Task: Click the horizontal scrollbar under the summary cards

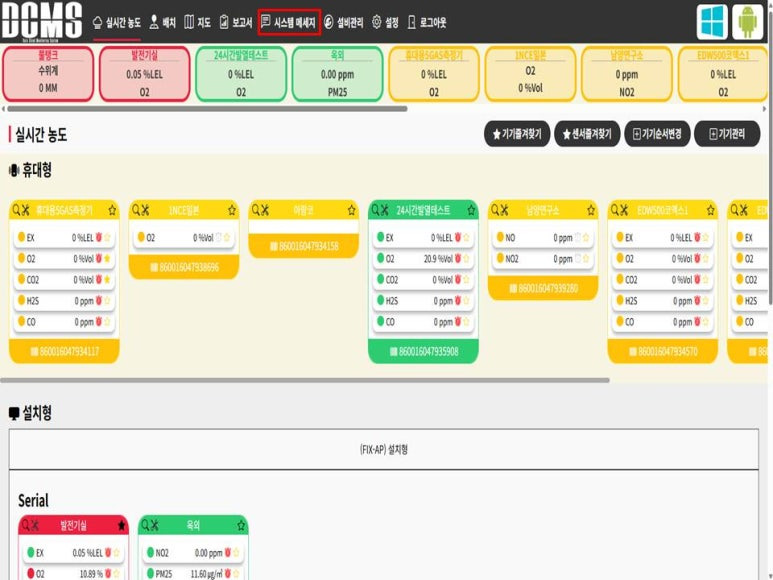Action: pyautogui.click(x=207, y=109)
